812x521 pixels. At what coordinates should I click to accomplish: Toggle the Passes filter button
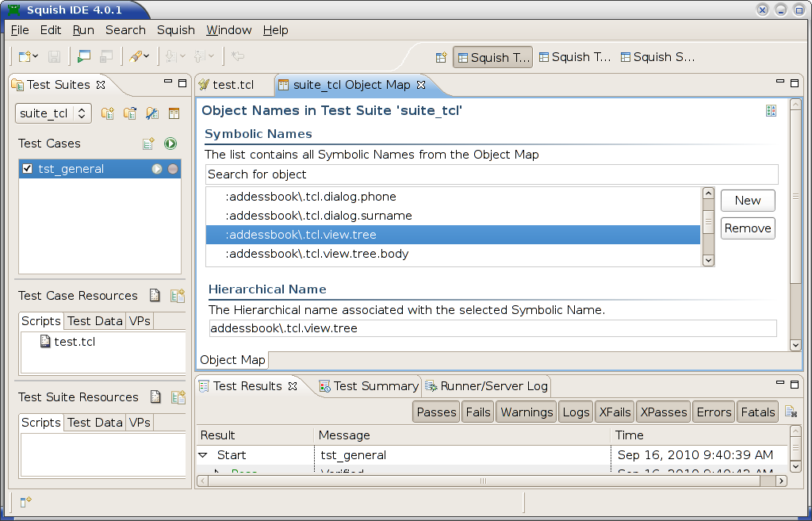click(x=436, y=412)
